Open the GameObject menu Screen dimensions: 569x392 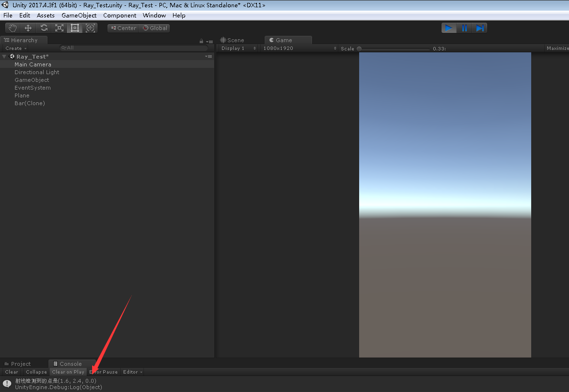pyautogui.click(x=79, y=15)
